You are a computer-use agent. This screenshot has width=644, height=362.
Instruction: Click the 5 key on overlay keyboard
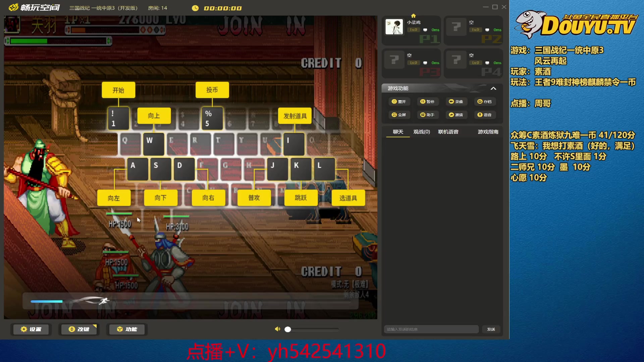[x=212, y=119]
